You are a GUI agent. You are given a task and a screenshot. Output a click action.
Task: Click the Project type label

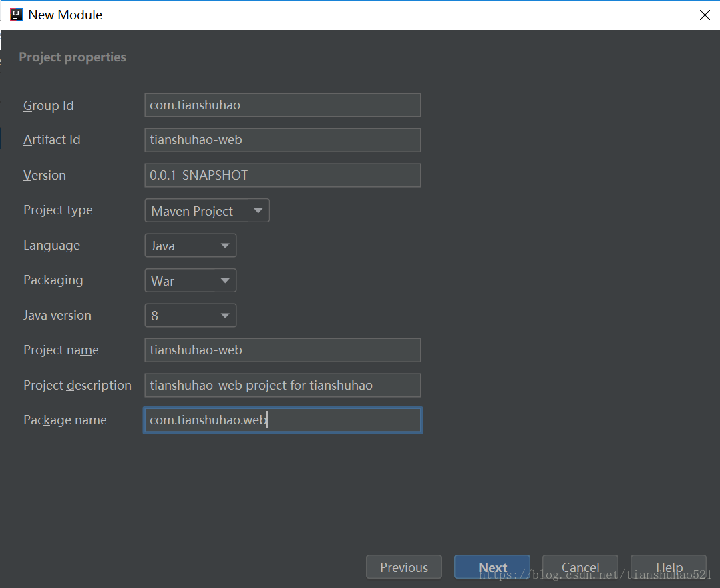58,210
